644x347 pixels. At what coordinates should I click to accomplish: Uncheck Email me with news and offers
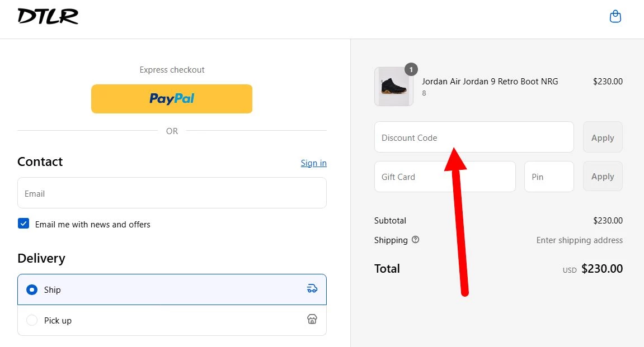[x=23, y=224]
